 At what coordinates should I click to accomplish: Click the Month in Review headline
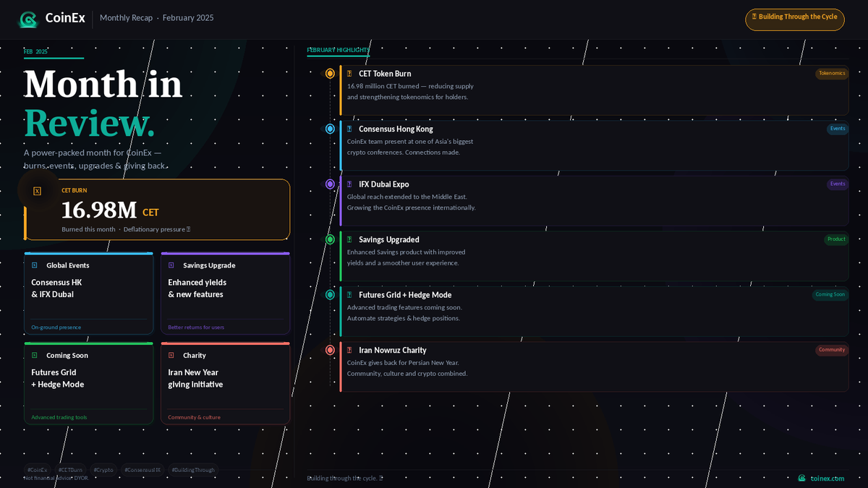(103, 103)
